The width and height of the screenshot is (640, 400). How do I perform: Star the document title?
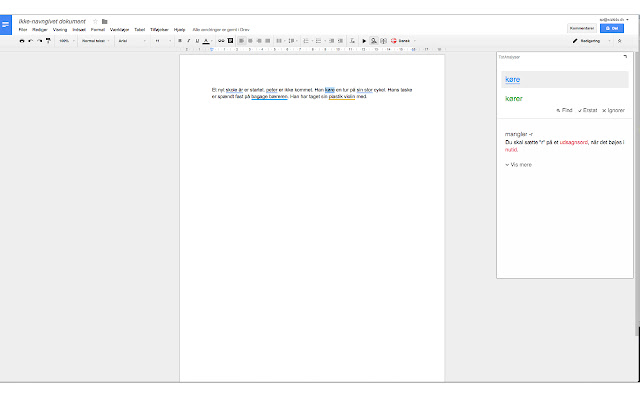click(x=95, y=20)
